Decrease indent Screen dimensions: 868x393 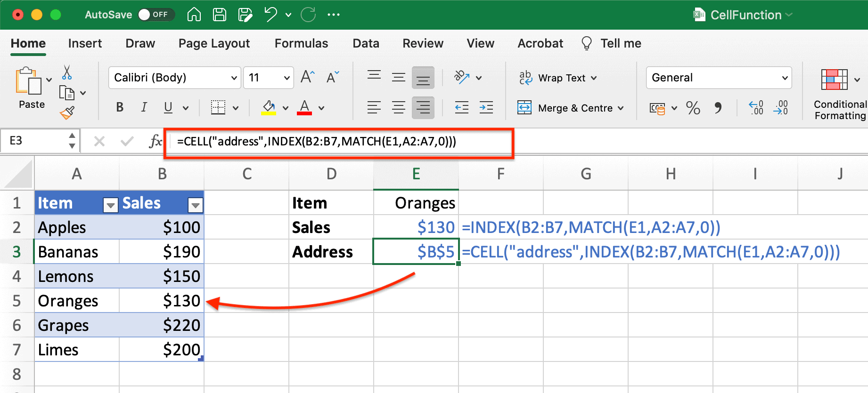coord(462,108)
